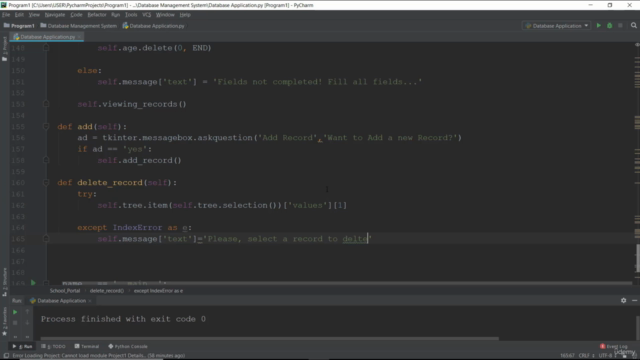Click the Run console horizontal scrollbar
Viewport: 640px width, 360px height.
pyautogui.click(x=269, y=338)
